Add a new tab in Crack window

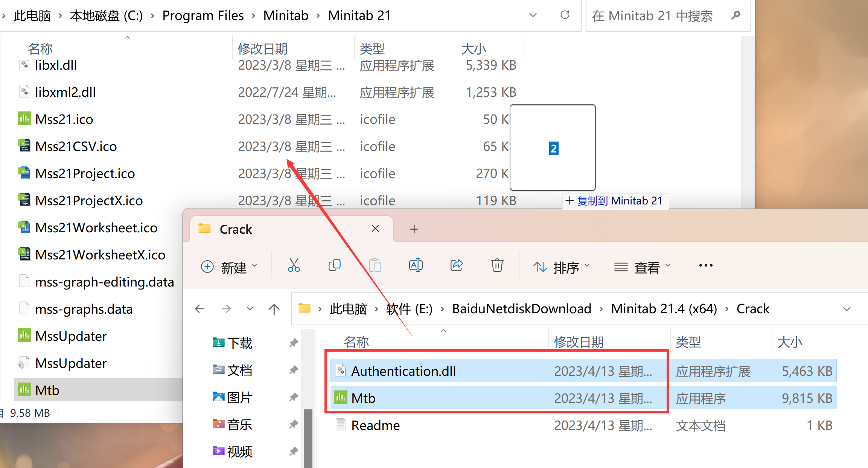tap(414, 229)
